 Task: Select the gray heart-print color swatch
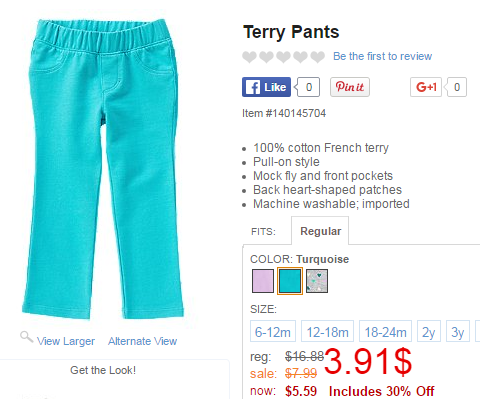[x=317, y=281]
